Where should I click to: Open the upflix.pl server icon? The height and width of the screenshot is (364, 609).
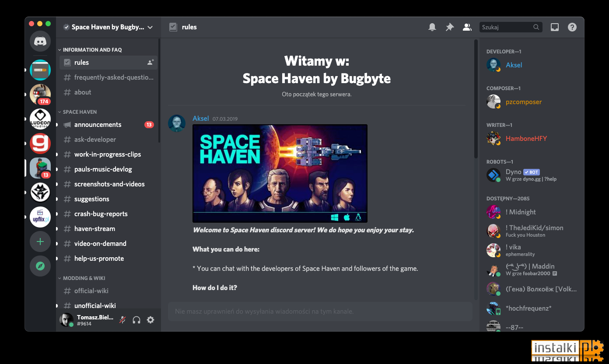coord(40,217)
